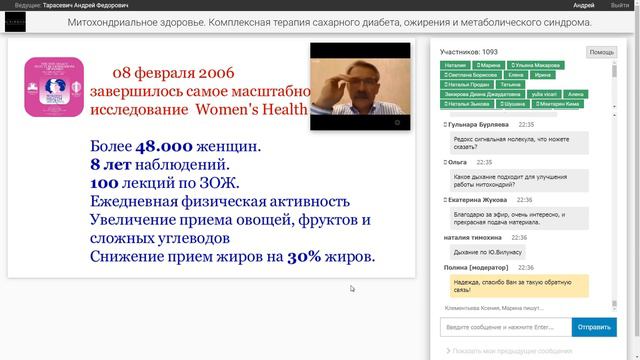Select participant tag Алена
The height and width of the screenshot is (360, 640).
(576, 94)
